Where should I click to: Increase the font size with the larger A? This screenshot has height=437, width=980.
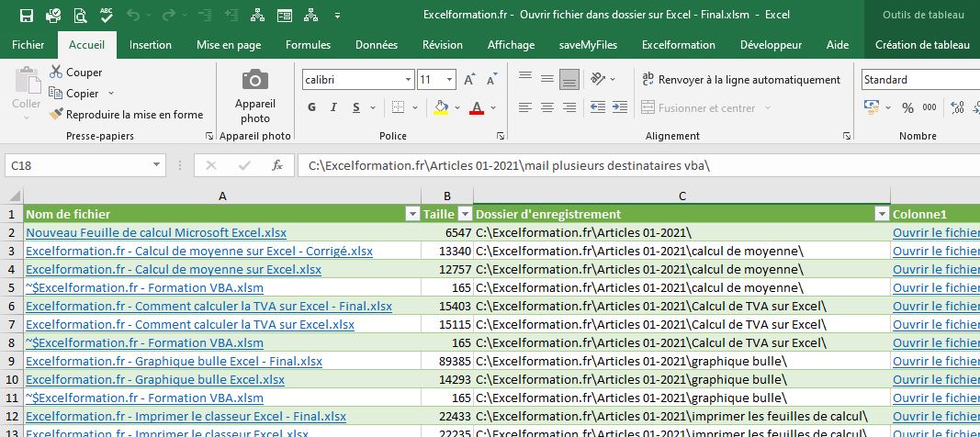point(469,80)
